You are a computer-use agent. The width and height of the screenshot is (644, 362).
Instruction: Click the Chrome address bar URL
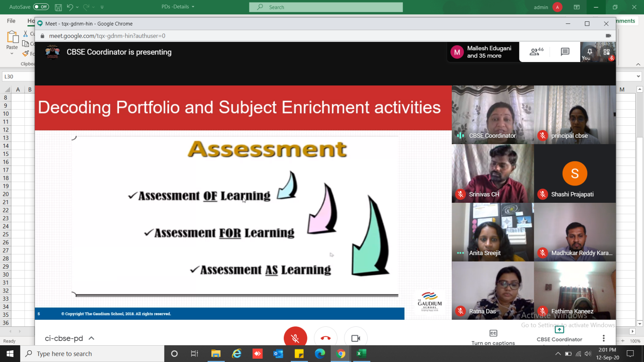[x=107, y=36]
